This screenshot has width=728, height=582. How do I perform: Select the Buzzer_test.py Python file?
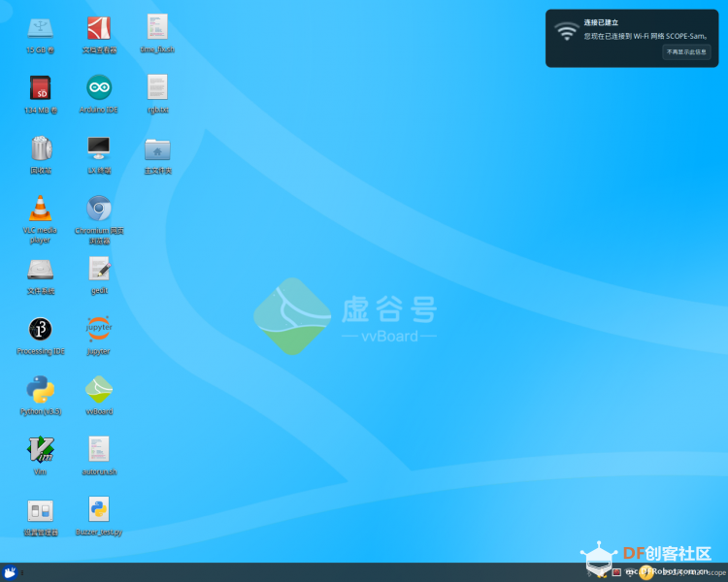[99, 508]
